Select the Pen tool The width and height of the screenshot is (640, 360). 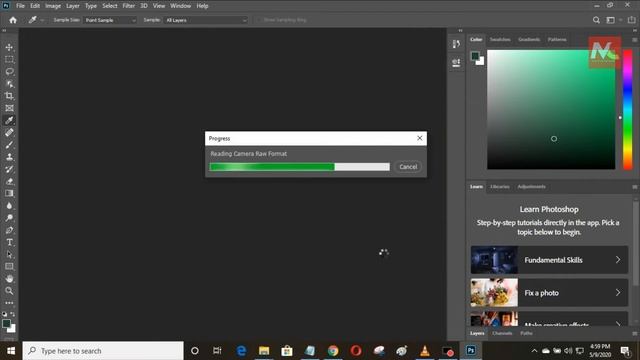(x=9, y=230)
